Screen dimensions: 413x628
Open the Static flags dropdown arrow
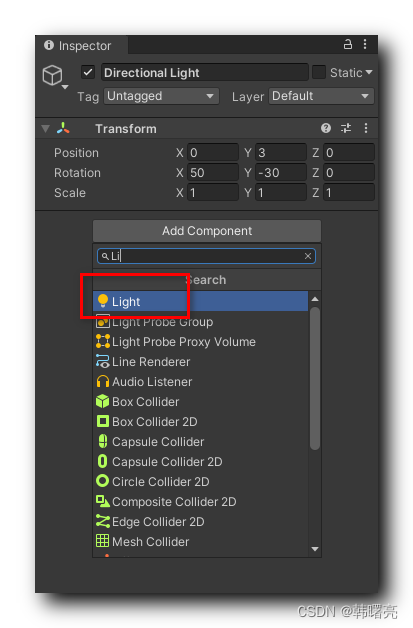[x=369, y=72]
